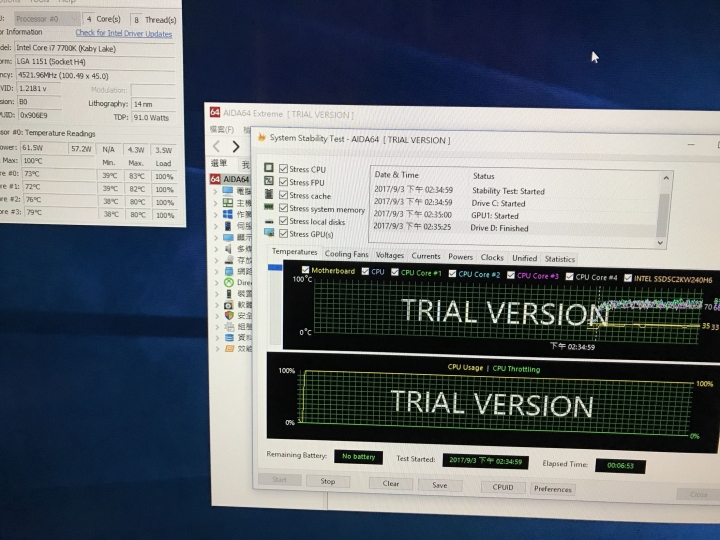The width and height of the screenshot is (720, 540).
Task: Expand the security node in AIDA64 tree
Action: click(x=217, y=315)
